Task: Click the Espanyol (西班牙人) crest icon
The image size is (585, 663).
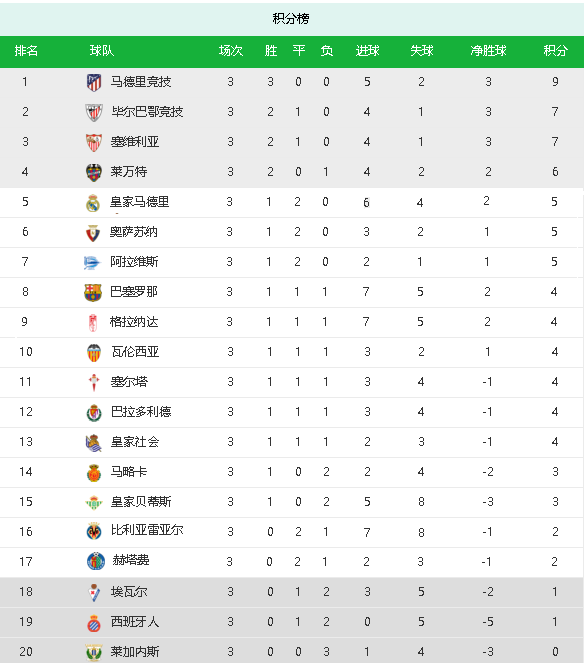Action: click(94, 622)
